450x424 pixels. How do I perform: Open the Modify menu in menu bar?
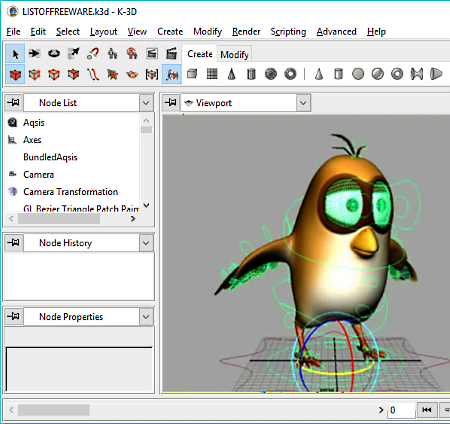pos(208,32)
